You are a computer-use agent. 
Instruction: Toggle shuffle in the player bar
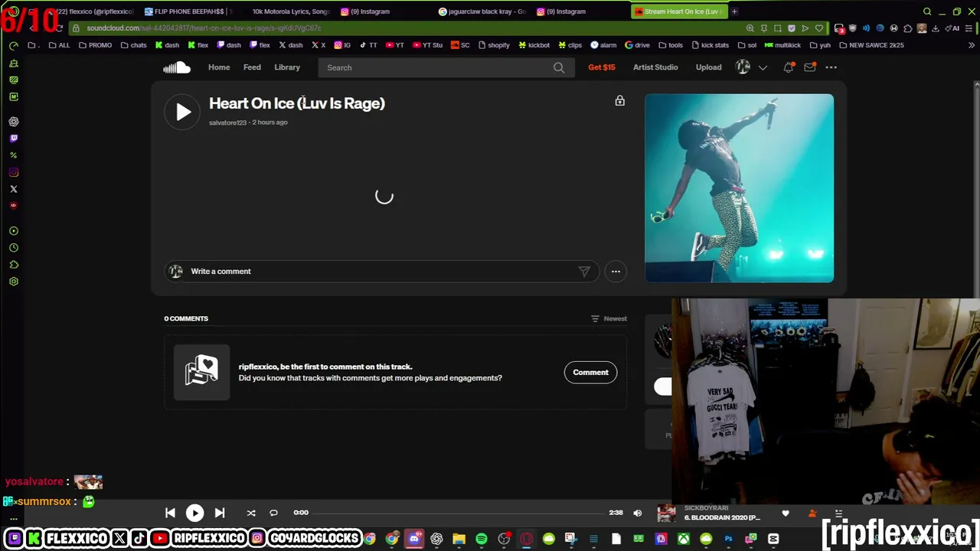251,513
